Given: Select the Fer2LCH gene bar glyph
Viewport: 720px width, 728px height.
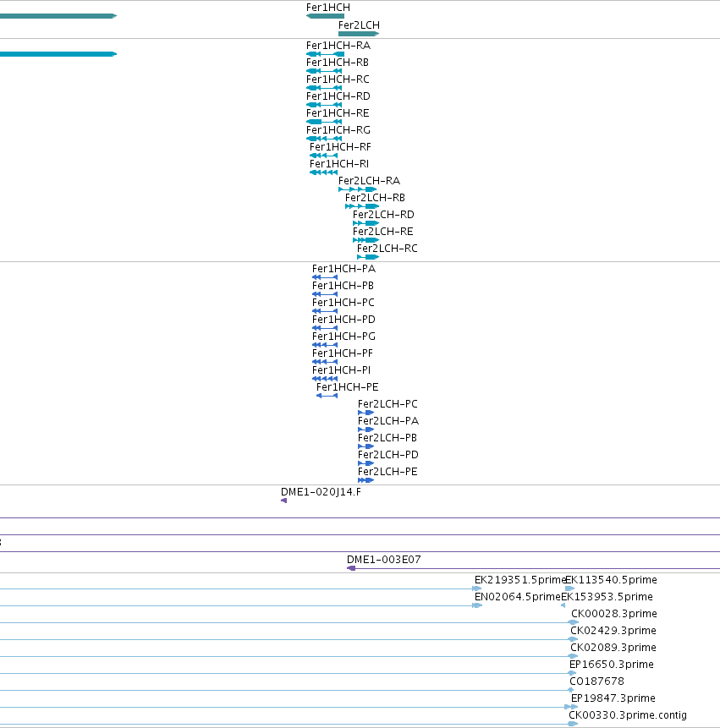Looking at the screenshot, I should point(359,34).
